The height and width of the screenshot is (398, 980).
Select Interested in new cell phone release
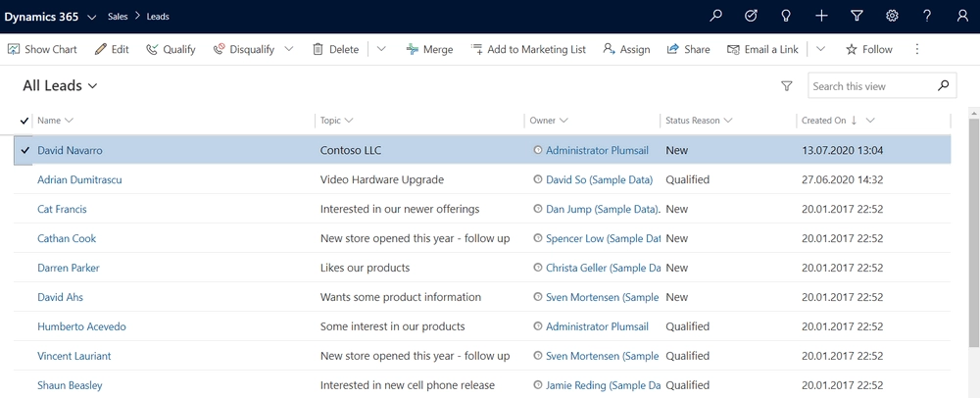pos(408,385)
